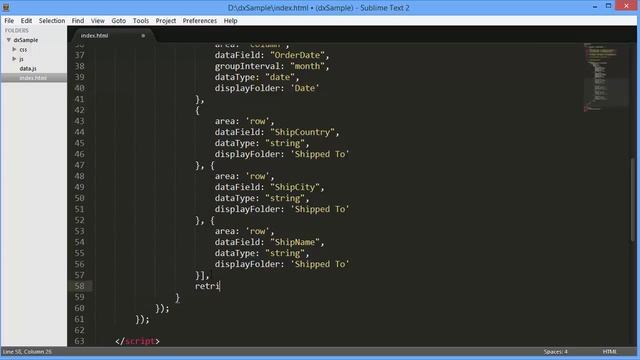The height and width of the screenshot is (360, 640).
Task: Open the Project menu
Action: pos(166,21)
